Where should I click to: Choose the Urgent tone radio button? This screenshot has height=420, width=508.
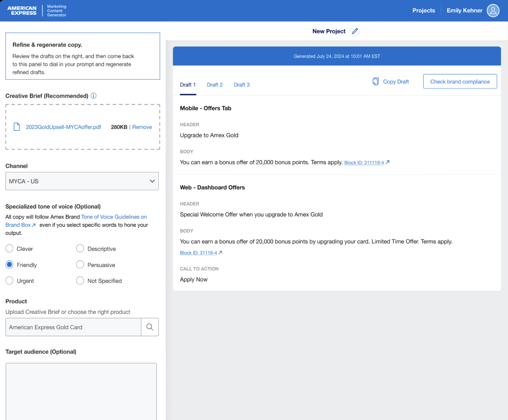pos(9,281)
